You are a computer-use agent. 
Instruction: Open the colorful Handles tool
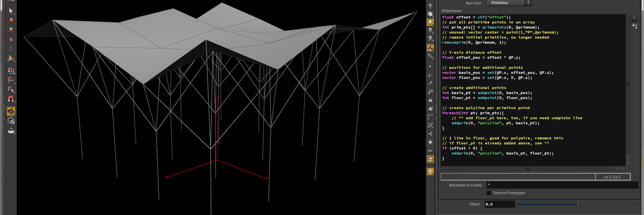[11, 58]
